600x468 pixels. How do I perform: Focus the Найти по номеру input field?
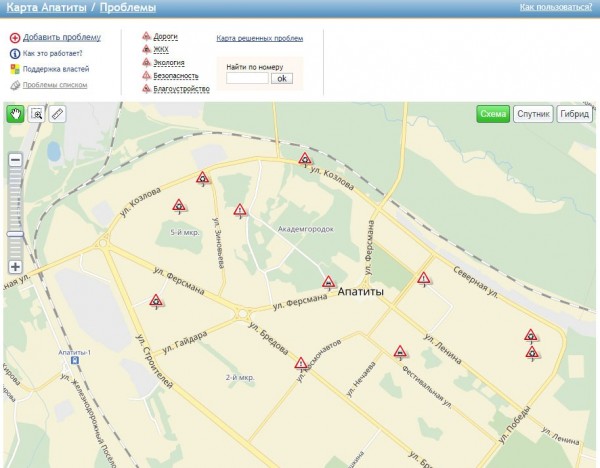click(247, 78)
